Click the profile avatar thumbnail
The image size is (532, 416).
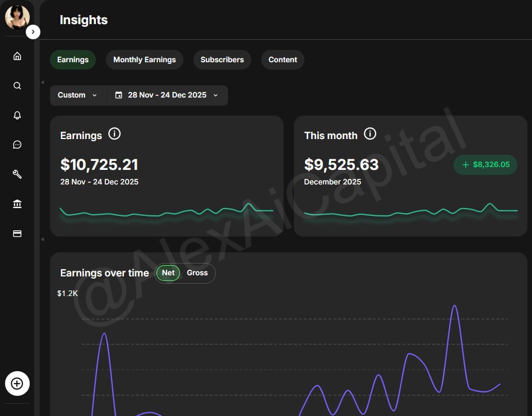17,17
